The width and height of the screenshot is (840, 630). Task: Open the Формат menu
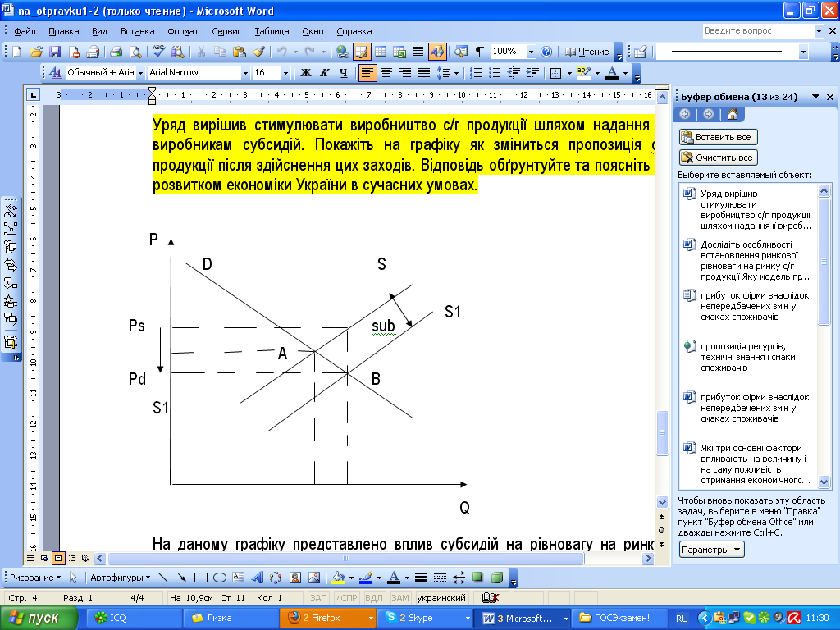click(183, 31)
